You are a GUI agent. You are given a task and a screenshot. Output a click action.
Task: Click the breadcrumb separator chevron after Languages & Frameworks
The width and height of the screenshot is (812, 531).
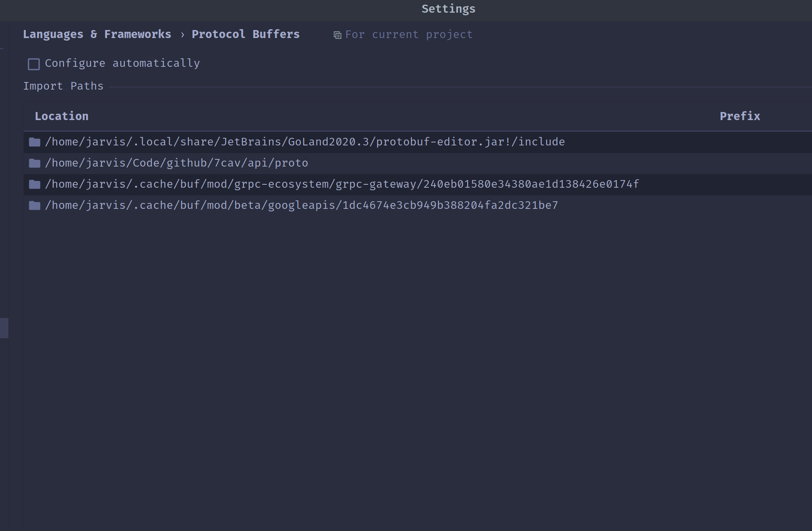coord(182,34)
